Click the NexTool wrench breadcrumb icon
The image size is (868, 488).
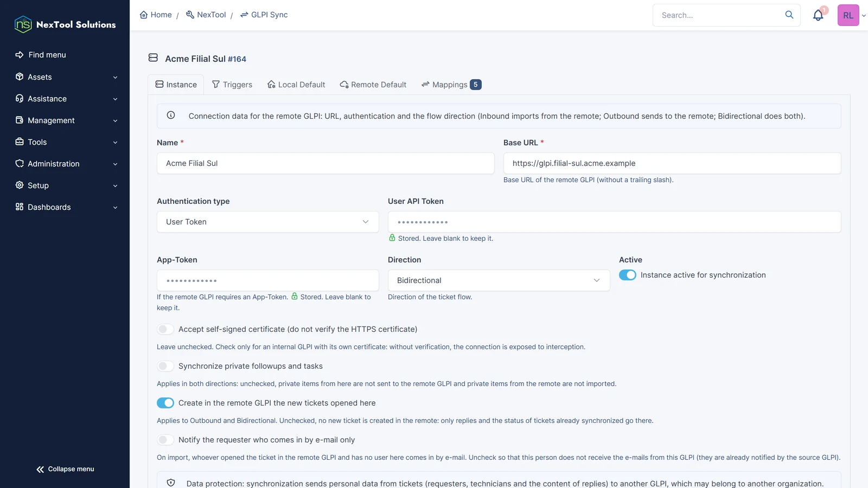(190, 15)
